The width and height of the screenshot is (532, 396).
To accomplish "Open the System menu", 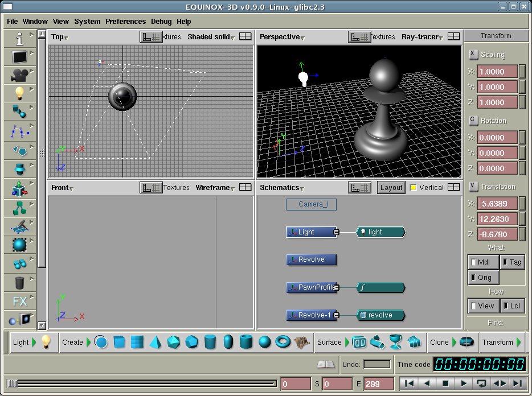I will click(x=87, y=22).
